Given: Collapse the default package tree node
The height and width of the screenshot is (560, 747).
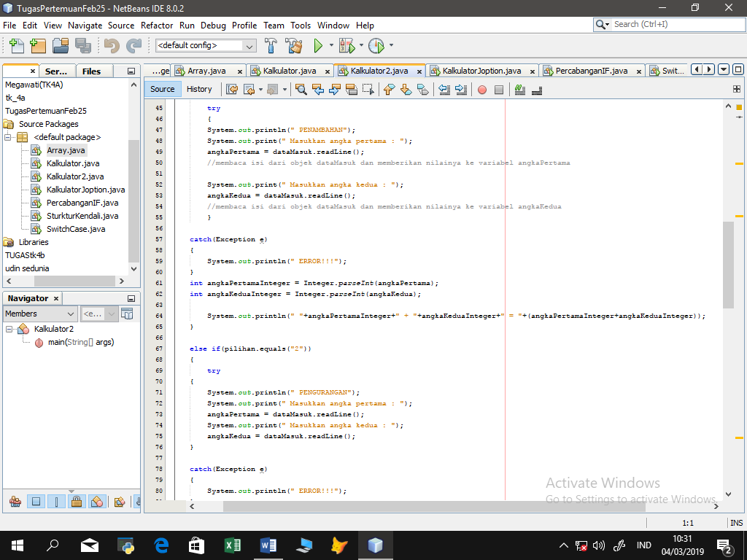Looking at the screenshot, I should (7, 137).
